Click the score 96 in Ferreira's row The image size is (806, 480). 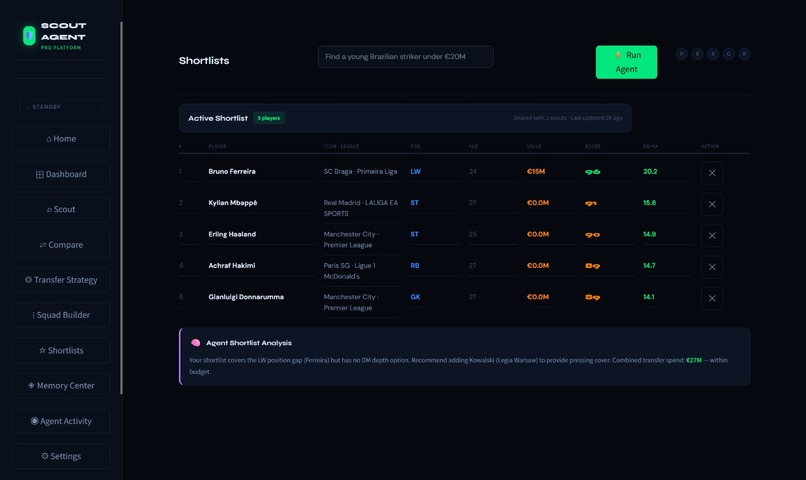(593, 172)
